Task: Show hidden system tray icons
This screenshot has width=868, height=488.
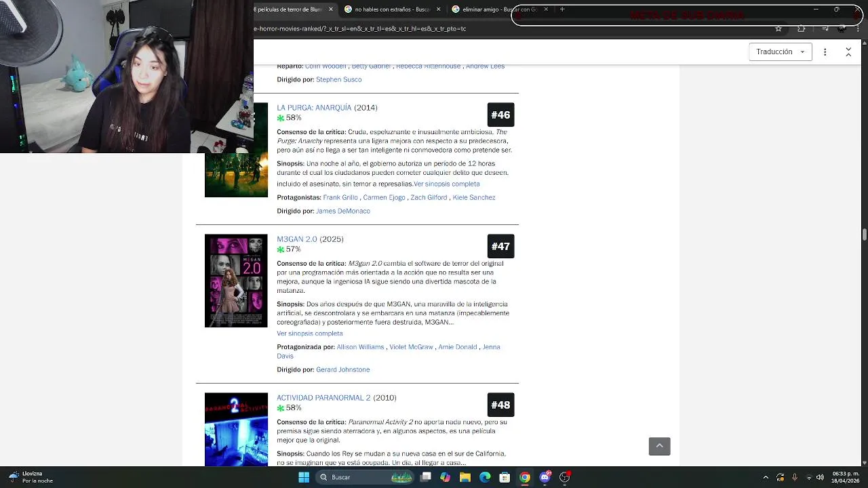Action: [766, 477]
